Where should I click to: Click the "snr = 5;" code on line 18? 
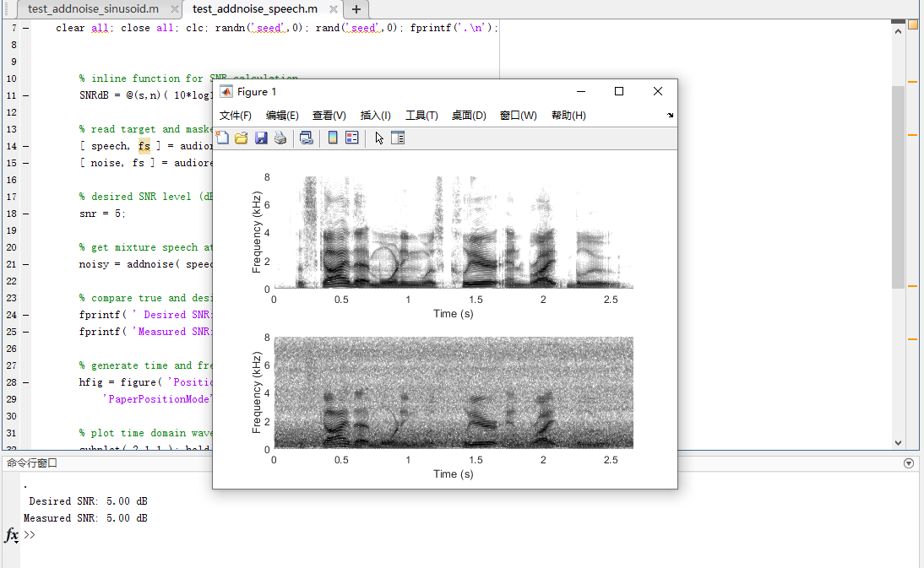pyautogui.click(x=102, y=214)
